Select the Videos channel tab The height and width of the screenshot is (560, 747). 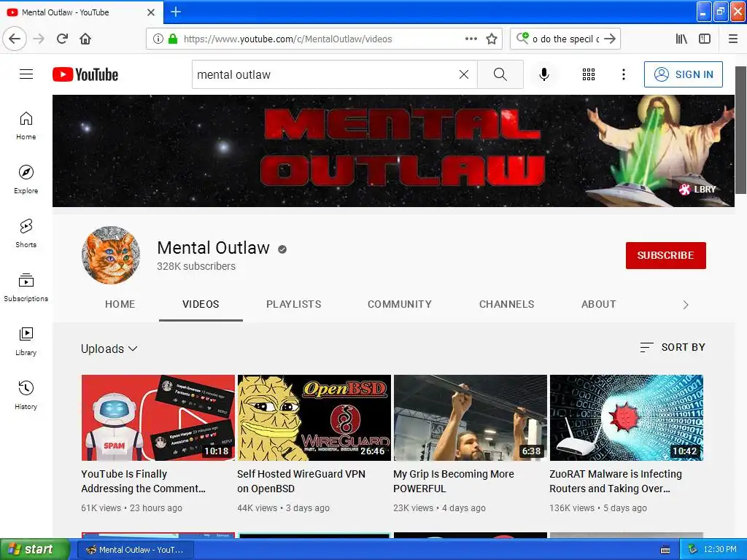tap(201, 304)
